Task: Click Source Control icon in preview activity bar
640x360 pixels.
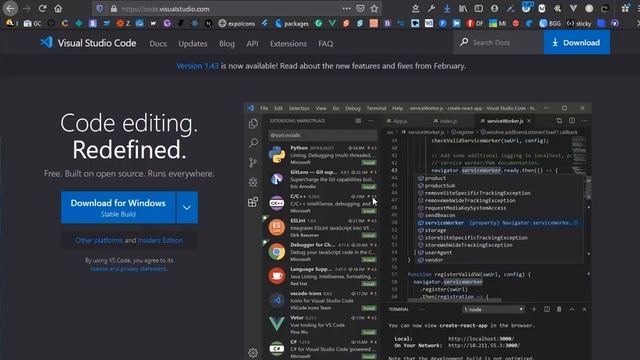Action: tap(253, 162)
